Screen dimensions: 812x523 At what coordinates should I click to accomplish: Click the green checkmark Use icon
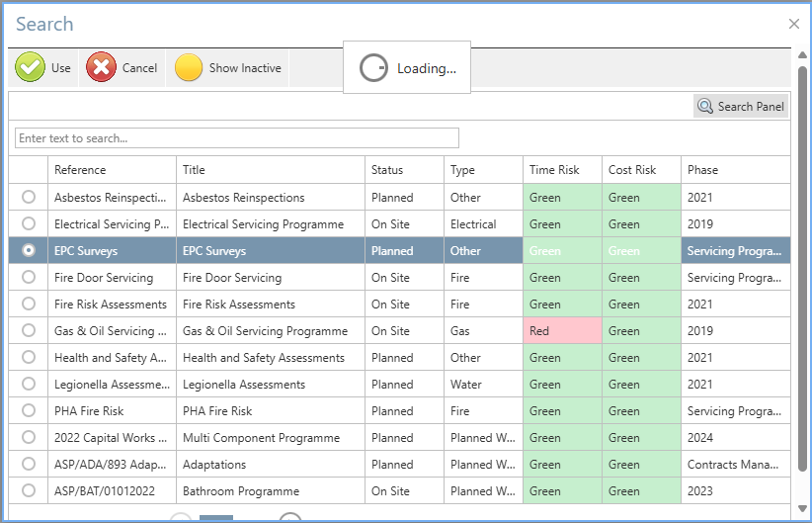pos(31,68)
